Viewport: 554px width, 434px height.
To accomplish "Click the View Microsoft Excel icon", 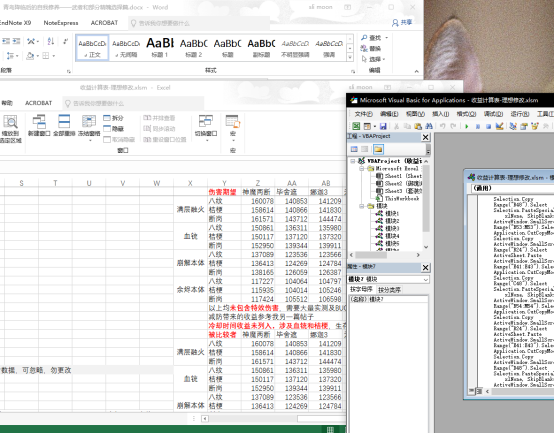I will click(x=356, y=126).
